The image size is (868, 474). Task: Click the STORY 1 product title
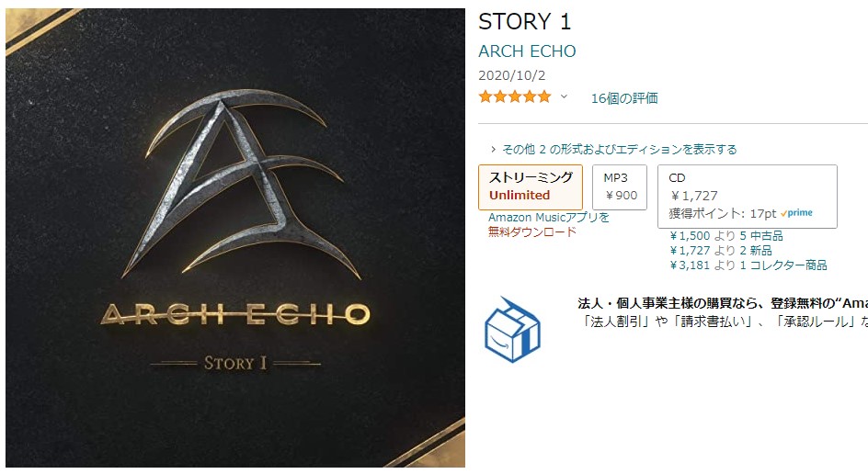(x=524, y=21)
